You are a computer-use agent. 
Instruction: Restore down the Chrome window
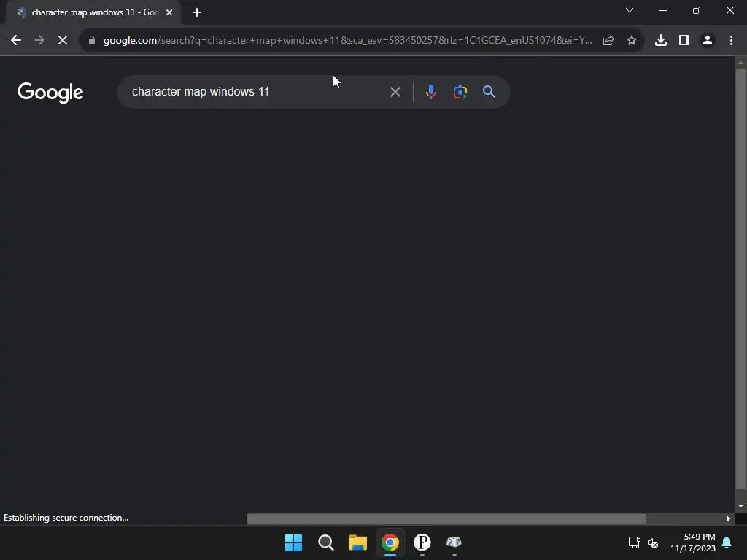[x=697, y=10]
